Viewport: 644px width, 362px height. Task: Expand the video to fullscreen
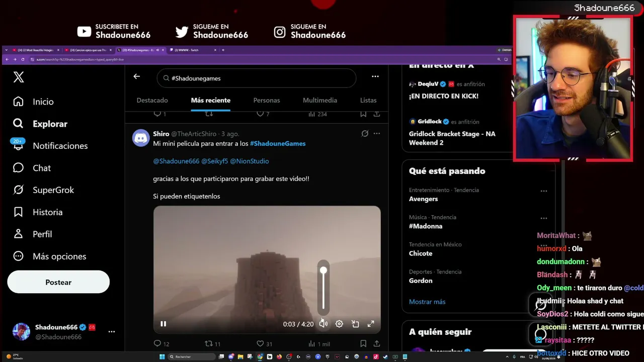371,324
